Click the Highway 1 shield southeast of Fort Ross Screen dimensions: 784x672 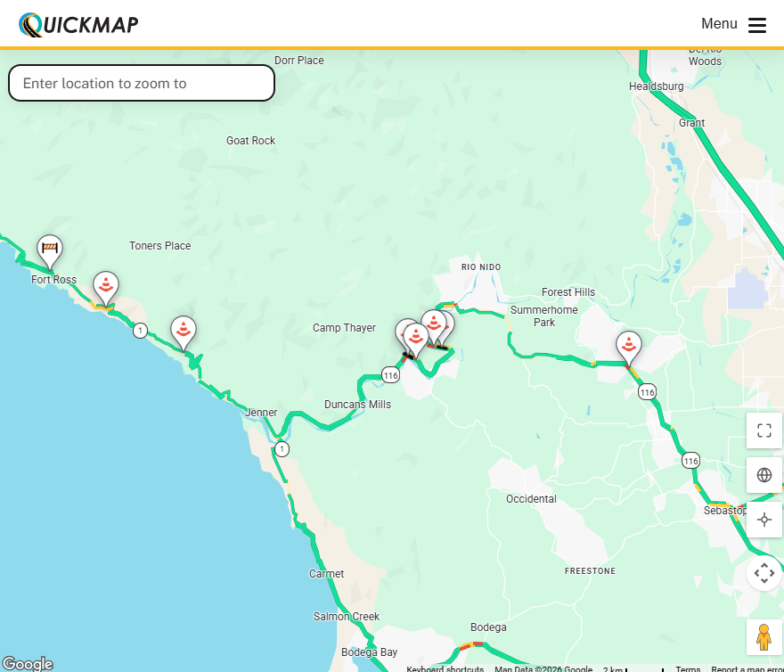click(140, 331)
